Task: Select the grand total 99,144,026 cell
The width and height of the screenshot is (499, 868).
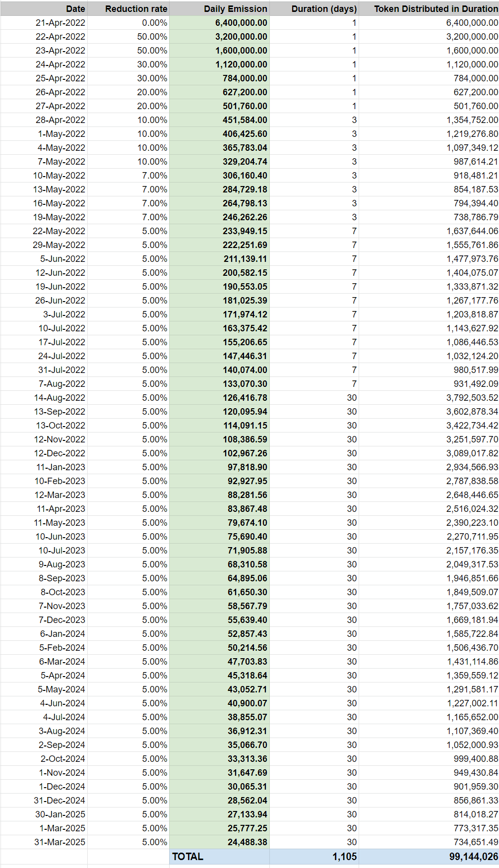Action: point(429,857)
